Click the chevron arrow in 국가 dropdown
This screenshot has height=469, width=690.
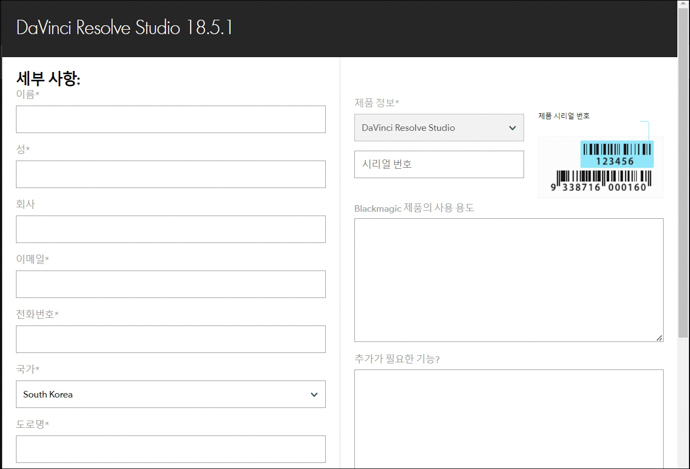314,394
